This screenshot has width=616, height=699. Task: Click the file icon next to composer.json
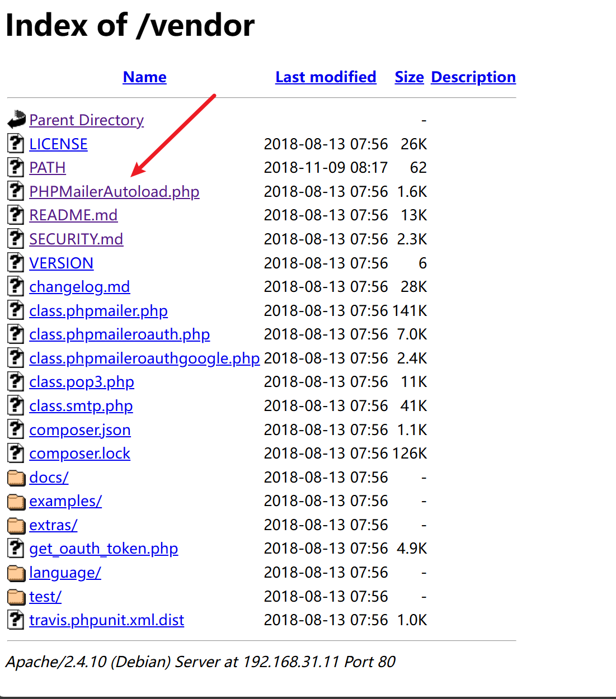16,429
